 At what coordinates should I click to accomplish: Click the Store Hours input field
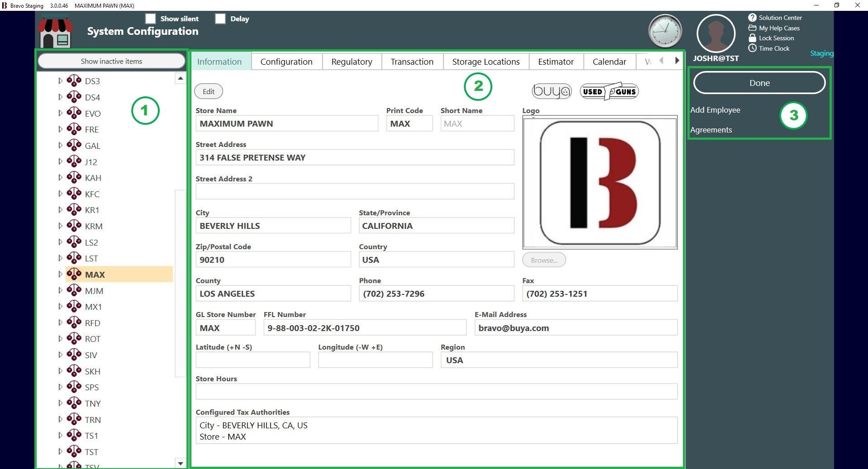click(436, 391)
